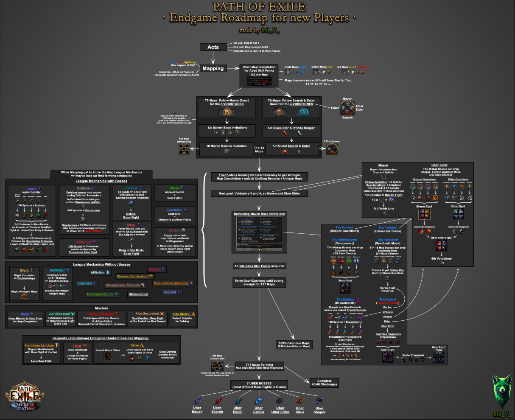Click the Atziri Fight fragment set icon
515x420 pixels.
388,357
